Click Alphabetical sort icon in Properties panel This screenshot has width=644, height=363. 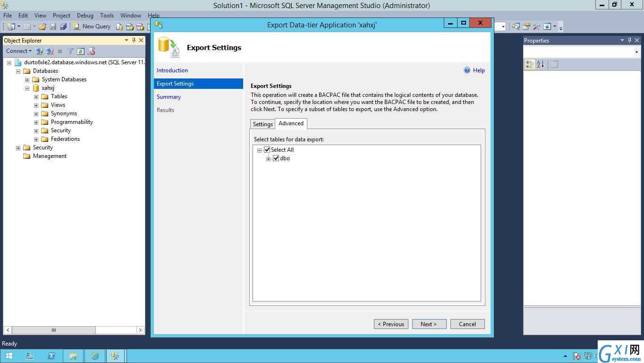tap(540, 64)
